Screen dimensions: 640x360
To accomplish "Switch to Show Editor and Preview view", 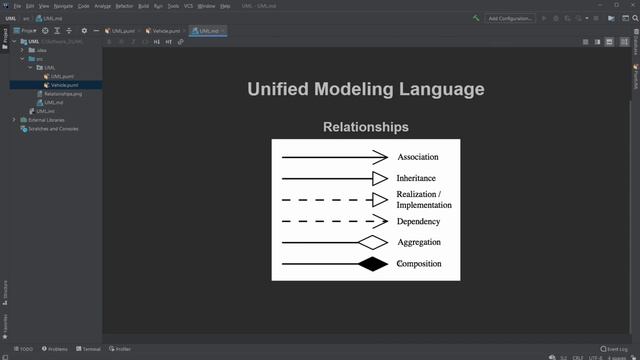I will (597, 42).
